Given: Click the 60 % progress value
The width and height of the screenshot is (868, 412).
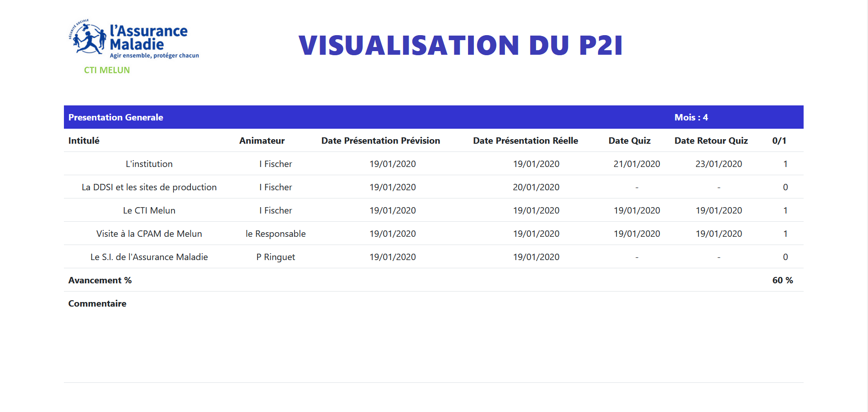Looking at the screenshot, I should click(x=783, y=280).
